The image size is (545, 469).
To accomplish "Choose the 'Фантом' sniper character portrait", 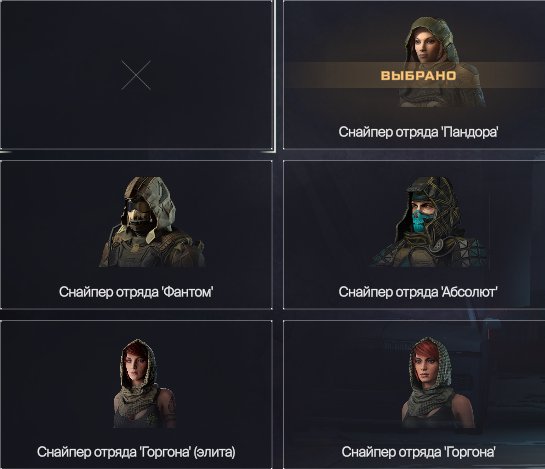I will click(152, 222).
